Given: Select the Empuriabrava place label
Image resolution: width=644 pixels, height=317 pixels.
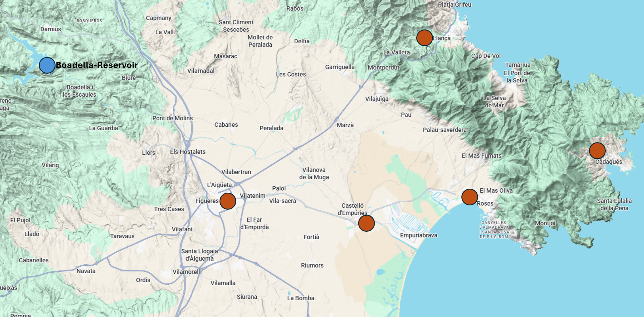Looking at the screenshot, I should point(419,235).
